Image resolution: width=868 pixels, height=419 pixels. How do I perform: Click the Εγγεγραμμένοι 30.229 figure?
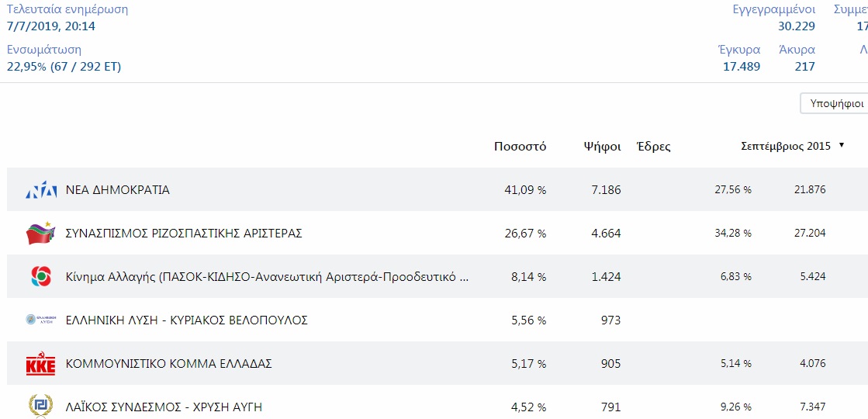[x=797, y=26]
